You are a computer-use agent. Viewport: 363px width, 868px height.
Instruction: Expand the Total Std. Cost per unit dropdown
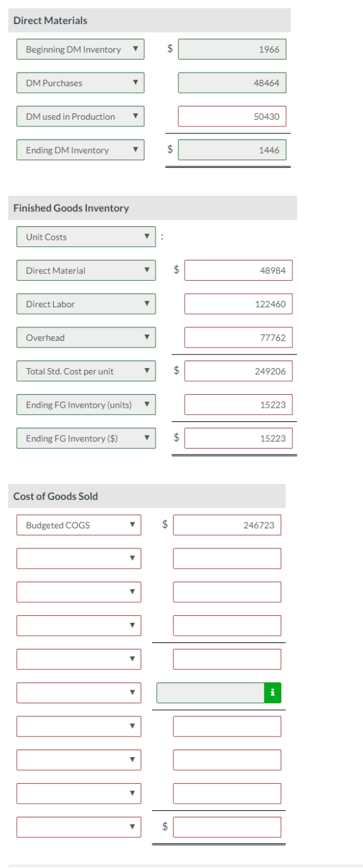point(86,371)
